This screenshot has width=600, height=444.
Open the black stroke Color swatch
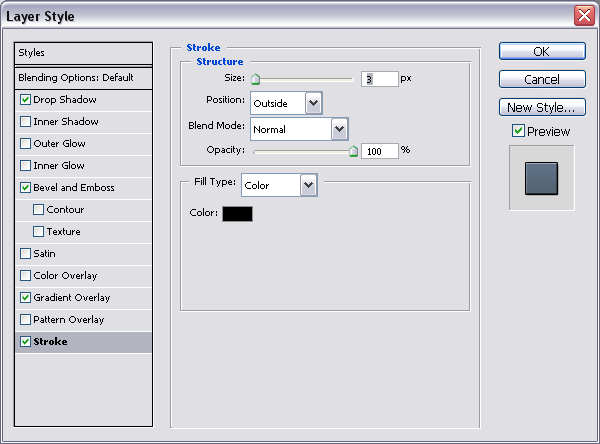pos(238,213)
